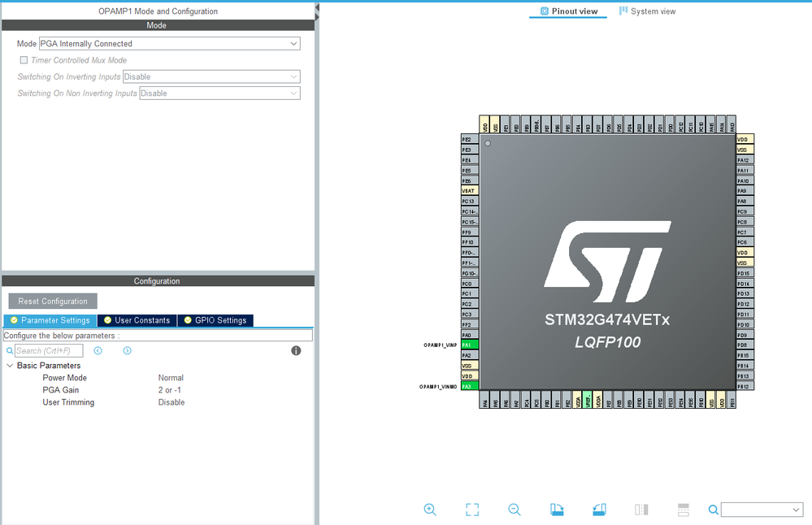Open the pin search dropdown under the chip
The width and height of the screenshot is (812, 525).
click(x=762, y=510)
